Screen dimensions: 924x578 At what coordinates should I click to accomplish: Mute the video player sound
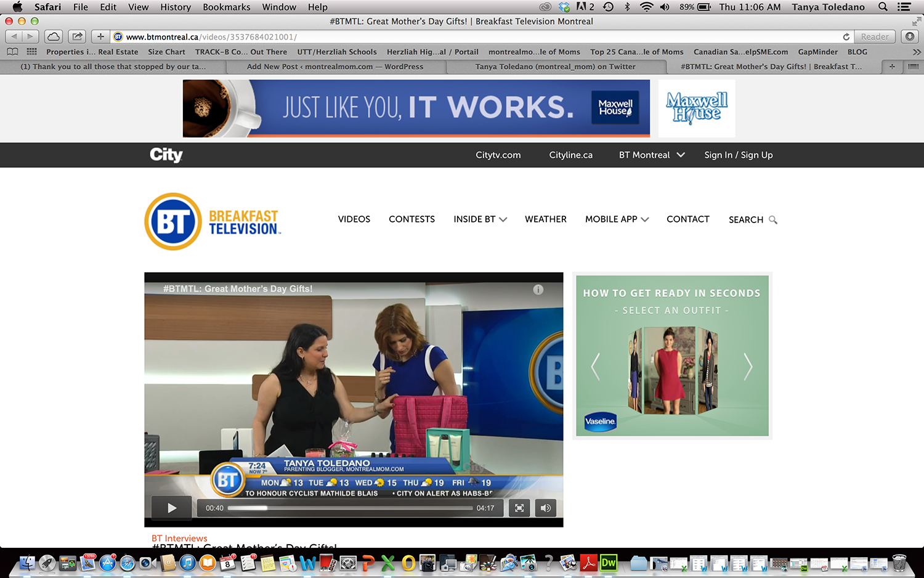(x=545, y=508)
